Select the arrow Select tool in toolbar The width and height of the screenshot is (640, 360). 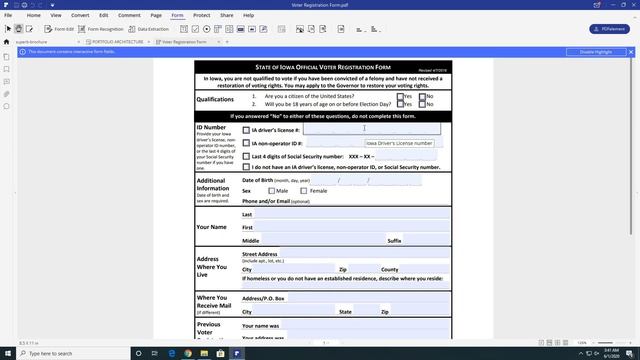[x=8, y=29]
